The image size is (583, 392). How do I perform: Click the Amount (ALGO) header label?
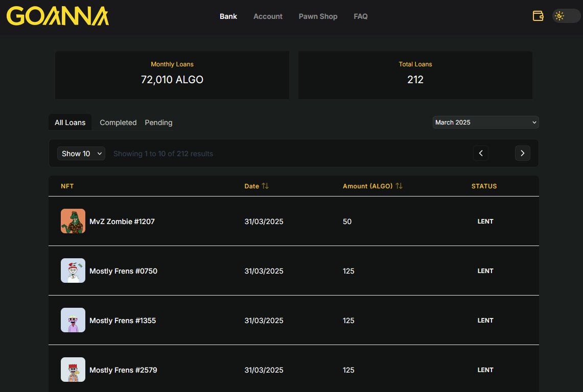pyautogui.click(x=368, y=186)
